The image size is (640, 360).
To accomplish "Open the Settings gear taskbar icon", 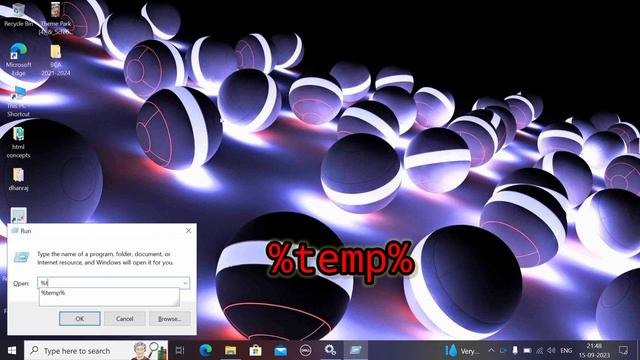I will click(330, 350).
